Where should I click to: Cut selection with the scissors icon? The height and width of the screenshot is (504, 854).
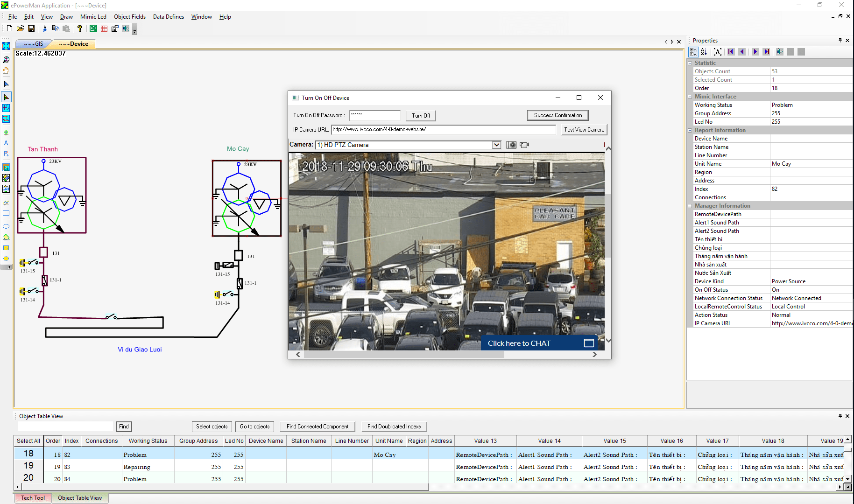(x=45, y=28)
